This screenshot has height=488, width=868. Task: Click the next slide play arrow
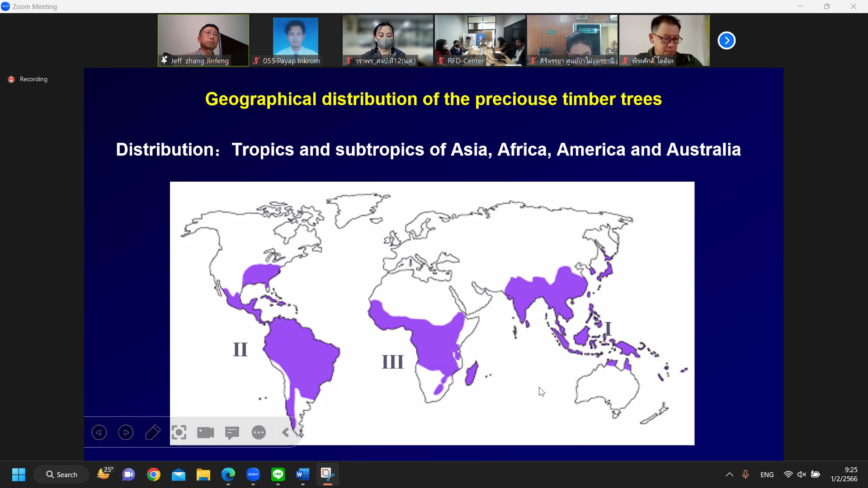[x=126, y=432]
